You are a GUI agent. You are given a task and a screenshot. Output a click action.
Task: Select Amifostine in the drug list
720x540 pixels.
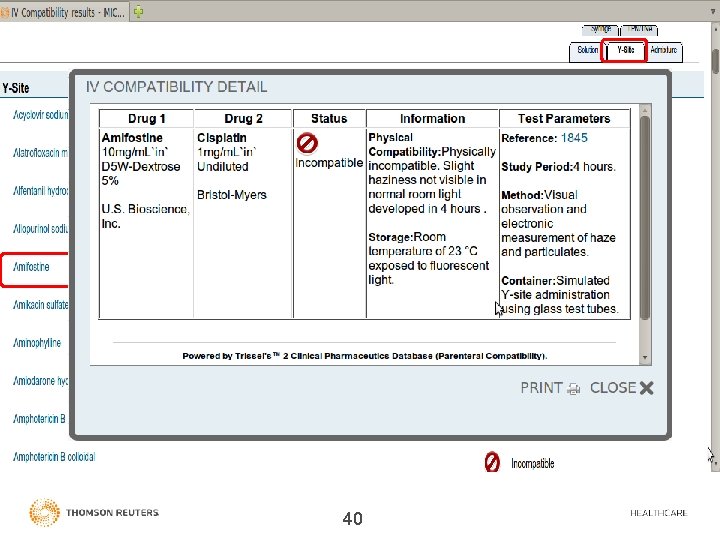[31, 267]
